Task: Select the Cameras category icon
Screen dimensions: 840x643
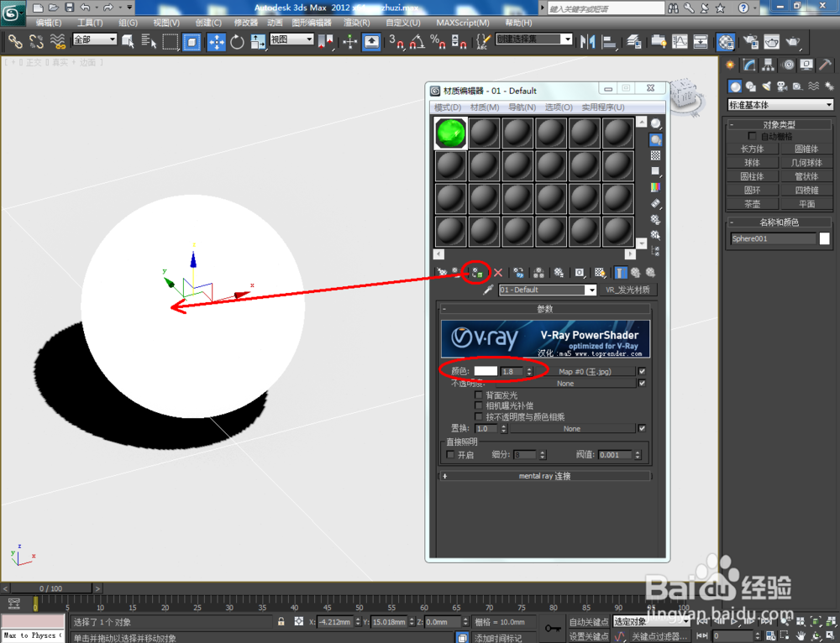Action: click(782, 86)
